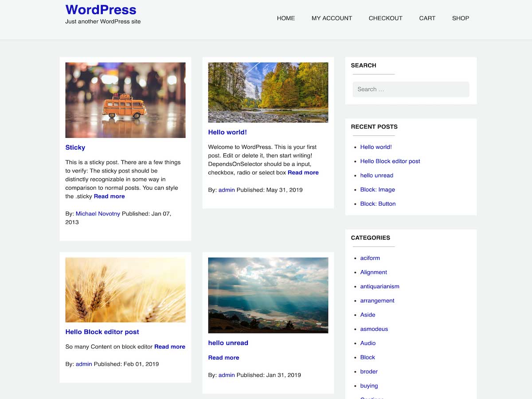Open the Sticky post title
The width and height of the screenshot is (532, 399).
[75, 148]
